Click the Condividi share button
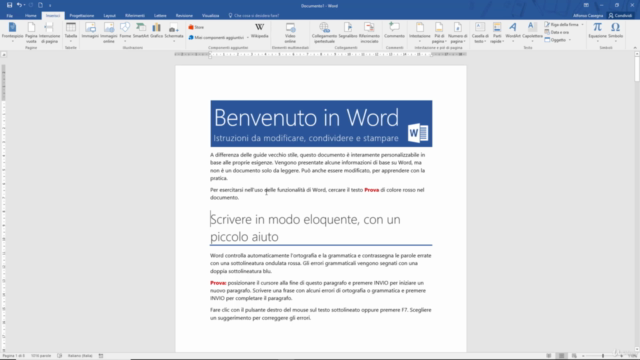 coord(620,16)
